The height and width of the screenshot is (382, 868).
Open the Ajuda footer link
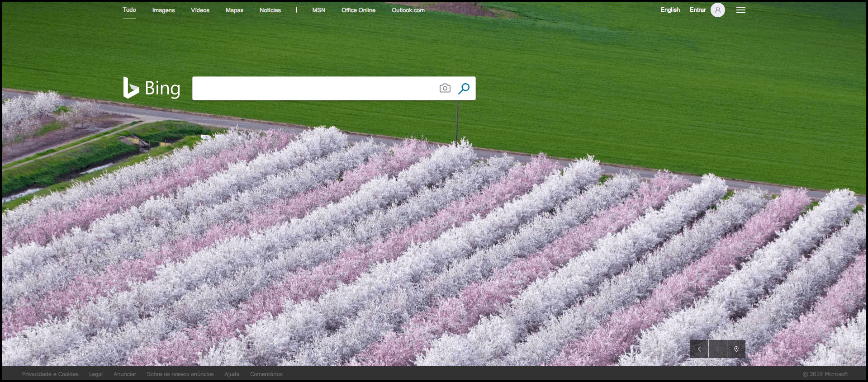(x=232, y=374)
